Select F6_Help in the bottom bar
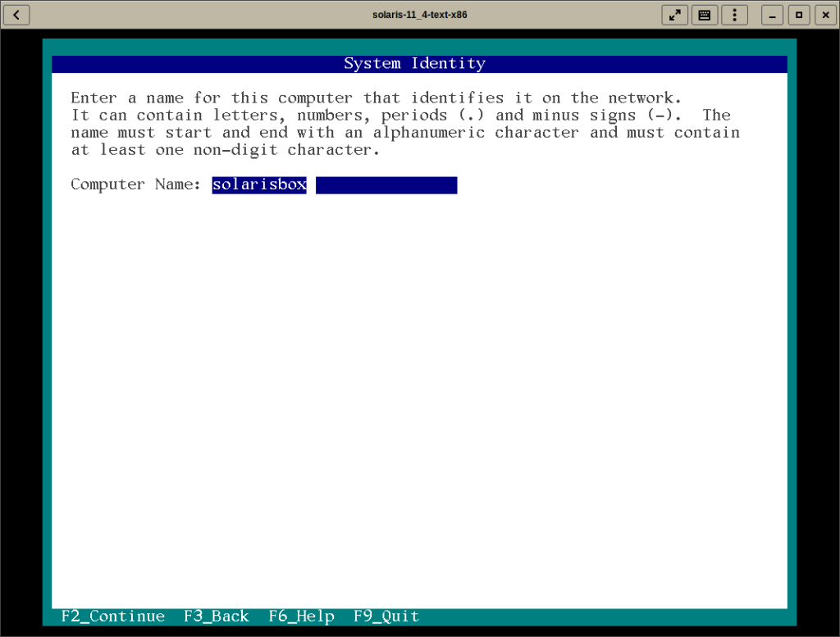The image size is (840, 637). pos(302,617)
